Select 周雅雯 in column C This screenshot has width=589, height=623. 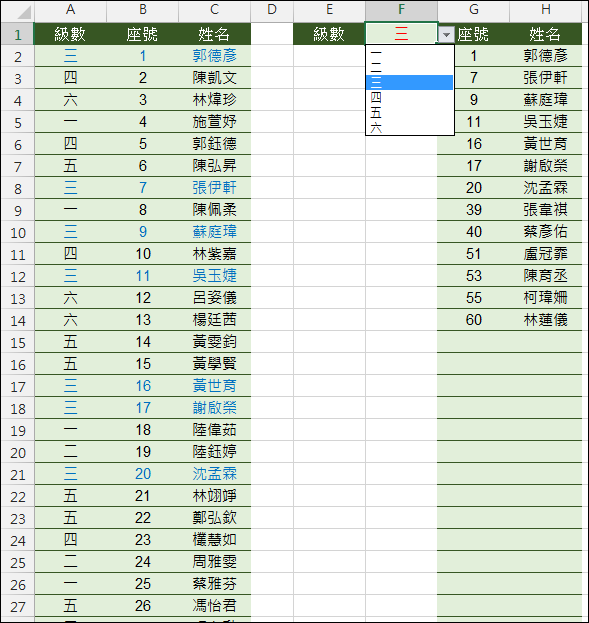(215, 562)
